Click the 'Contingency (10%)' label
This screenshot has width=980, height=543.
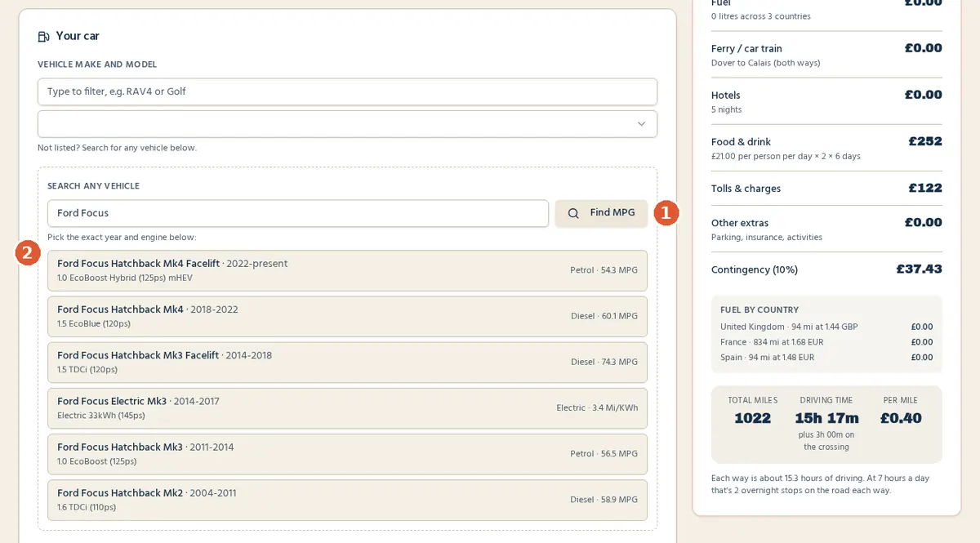click(x=755, y=269)
